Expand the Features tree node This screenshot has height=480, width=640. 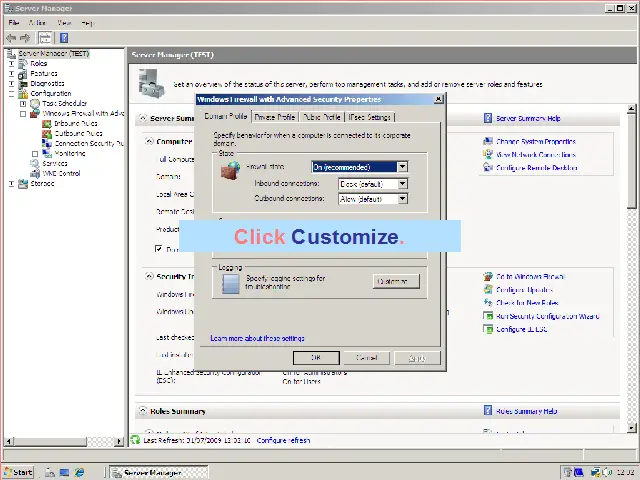point(11,73)
